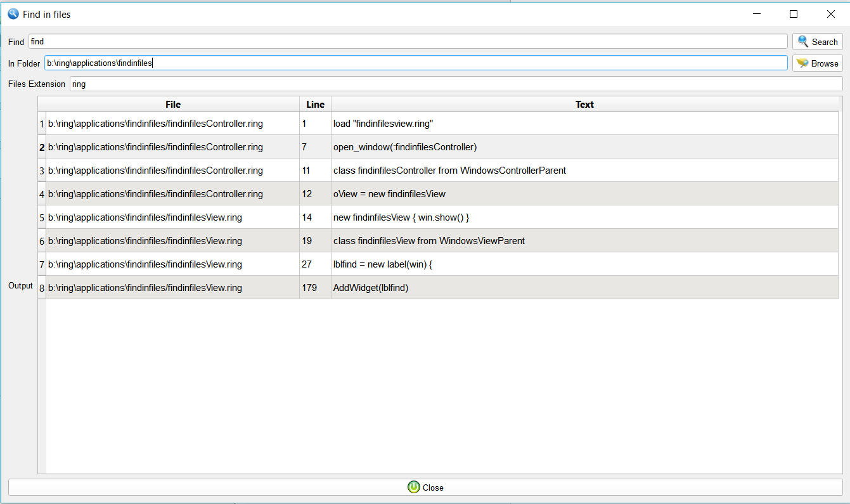Screen dimensions: 850x504
Task: Select 'new findinfilesView { win.show() }' cell
Action: [x=584, y=217]
